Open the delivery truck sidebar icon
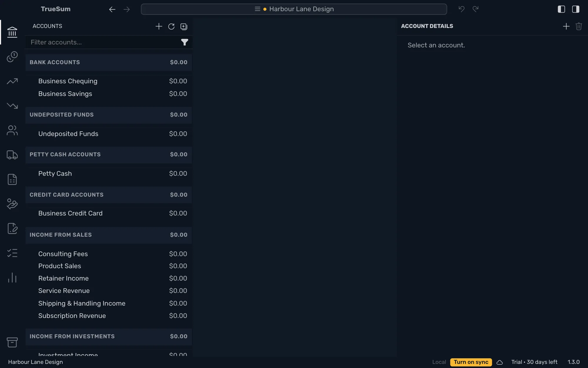Screen dimensions: 588x368 (12, 155)
